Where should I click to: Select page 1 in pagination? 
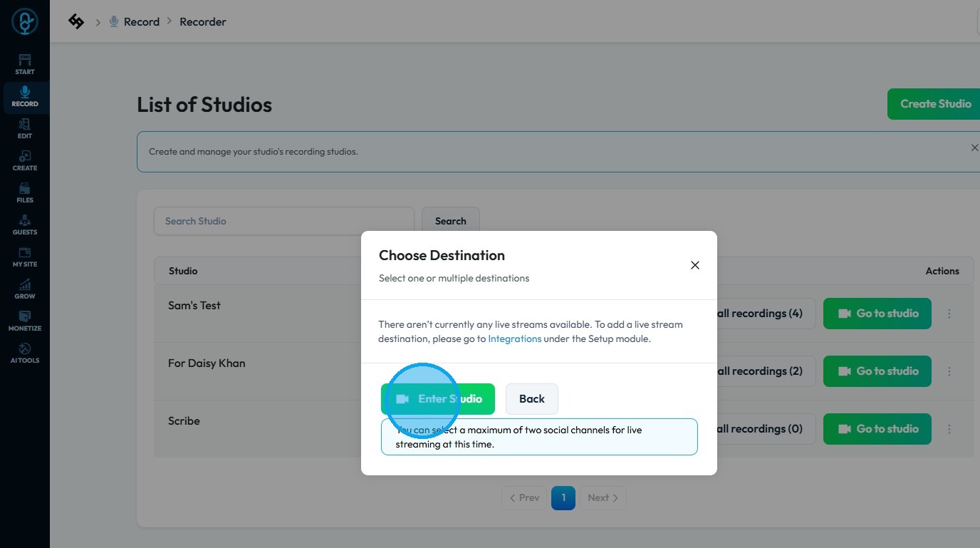point(563,498)
